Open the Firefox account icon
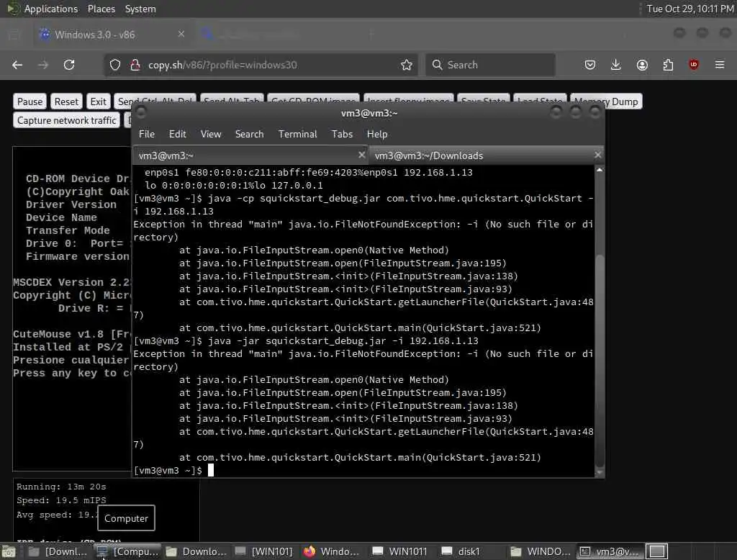The width and height of the screenshot is (737, 560). click(x=642, y=65)
